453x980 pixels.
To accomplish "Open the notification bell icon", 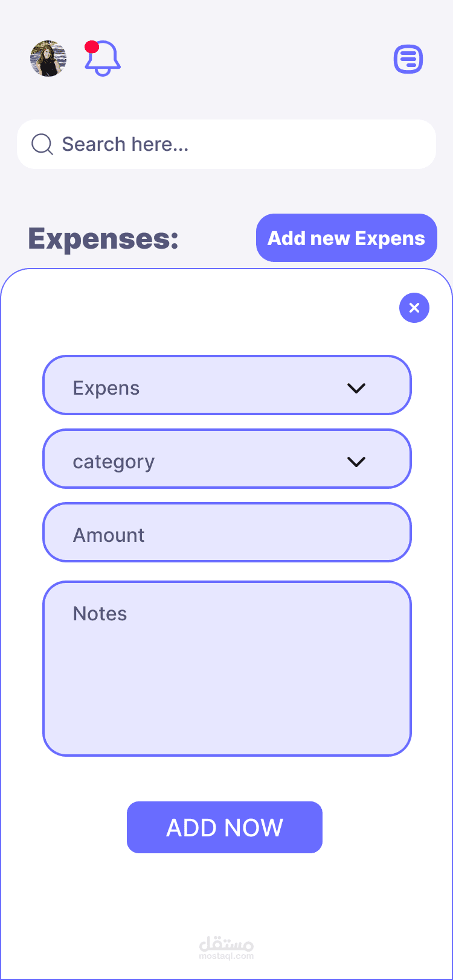I will [103, 59].
